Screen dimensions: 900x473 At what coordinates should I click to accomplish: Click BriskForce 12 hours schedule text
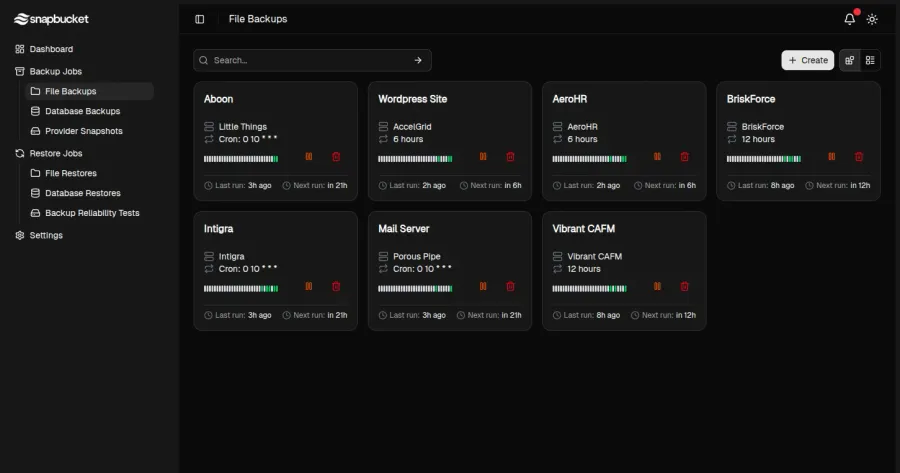(758, 139)
